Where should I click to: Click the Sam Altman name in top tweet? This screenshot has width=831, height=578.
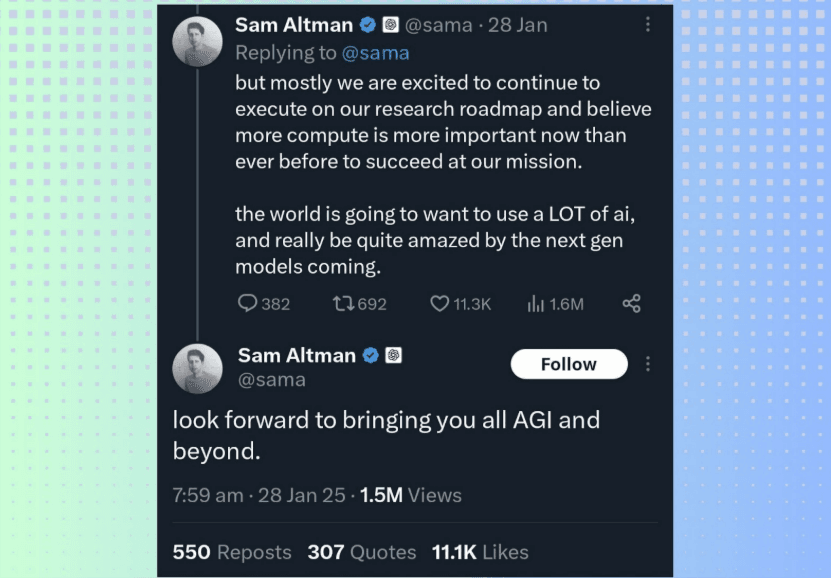294,25
